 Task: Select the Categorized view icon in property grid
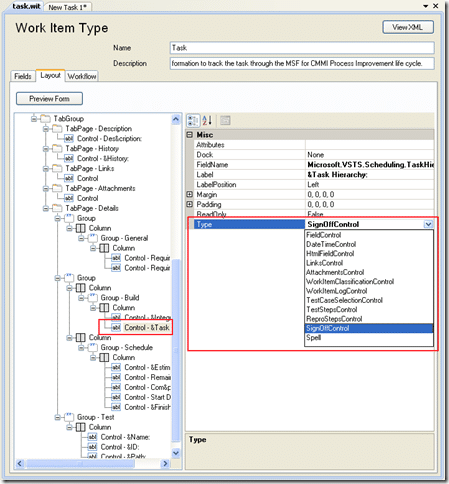(x=193, y=121)
